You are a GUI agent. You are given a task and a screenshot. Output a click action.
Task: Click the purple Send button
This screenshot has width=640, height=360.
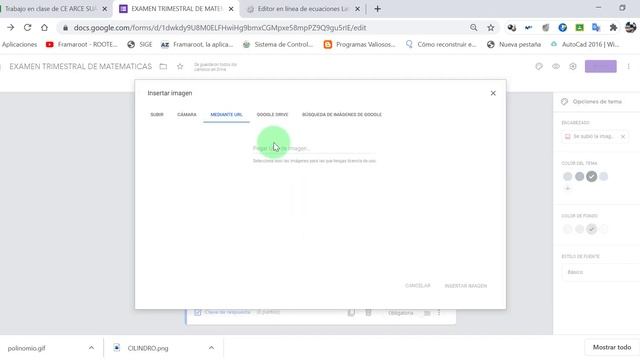point(600,67)
